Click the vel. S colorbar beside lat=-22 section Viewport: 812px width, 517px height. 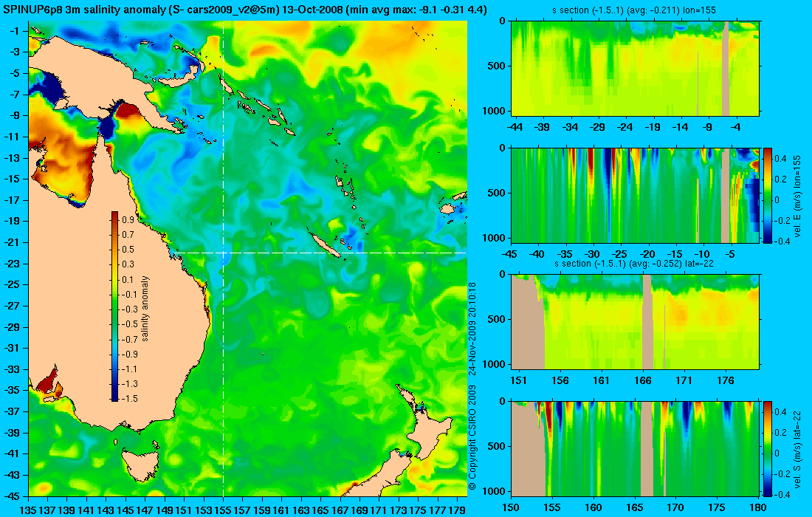tap(767, 448)
